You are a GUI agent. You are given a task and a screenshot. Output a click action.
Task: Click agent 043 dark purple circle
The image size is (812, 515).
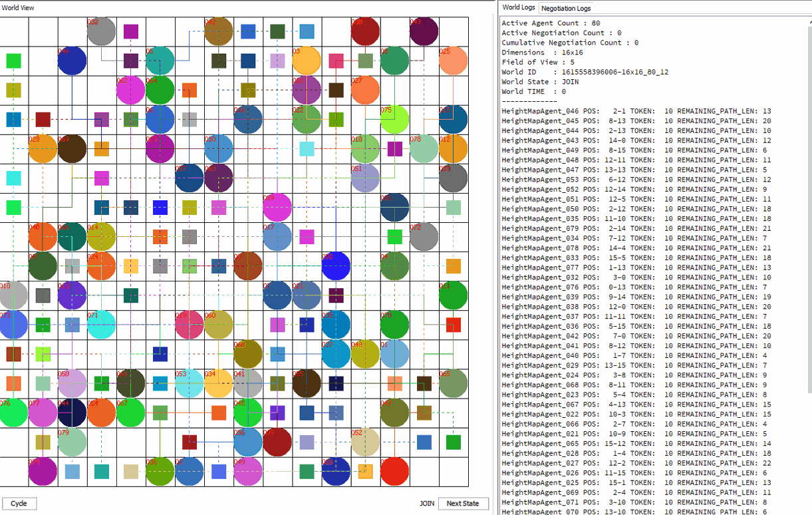click(424, 31)
